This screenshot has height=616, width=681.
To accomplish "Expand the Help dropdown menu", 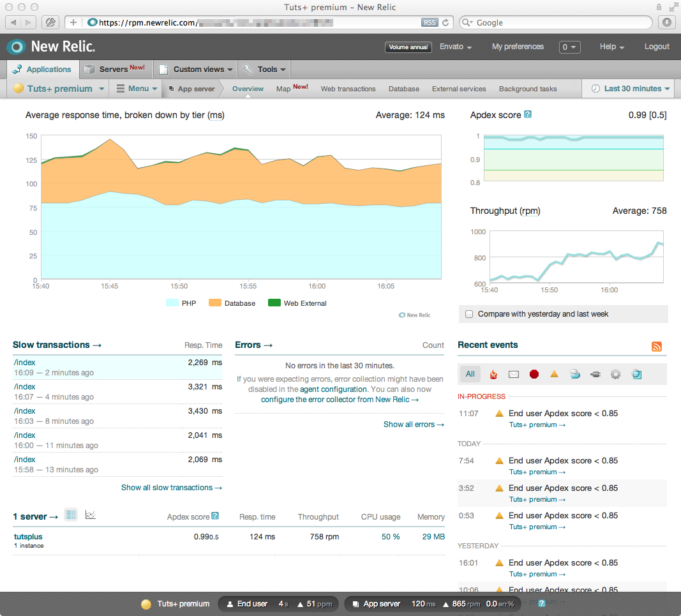I will tap(612, 47).
